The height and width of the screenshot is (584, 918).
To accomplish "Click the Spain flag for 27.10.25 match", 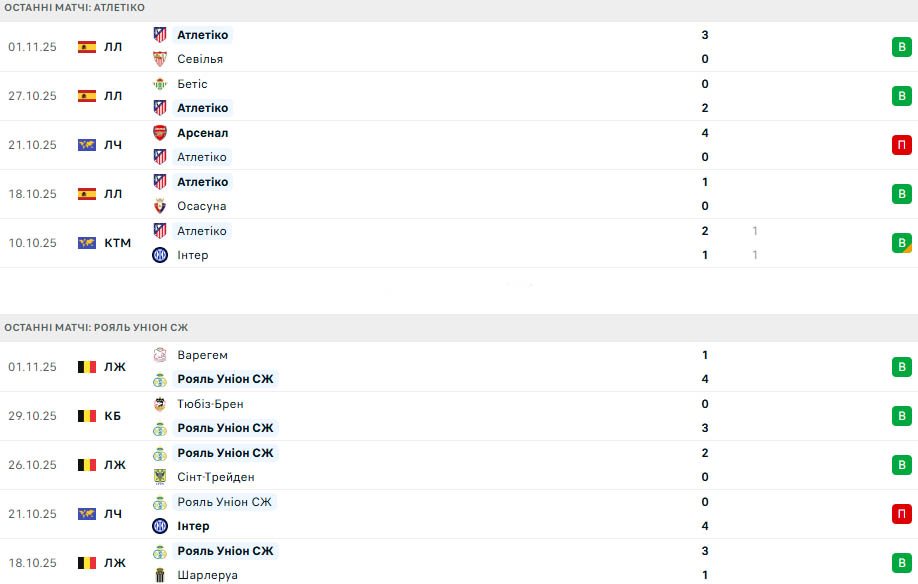I will (x=87, y=96).
